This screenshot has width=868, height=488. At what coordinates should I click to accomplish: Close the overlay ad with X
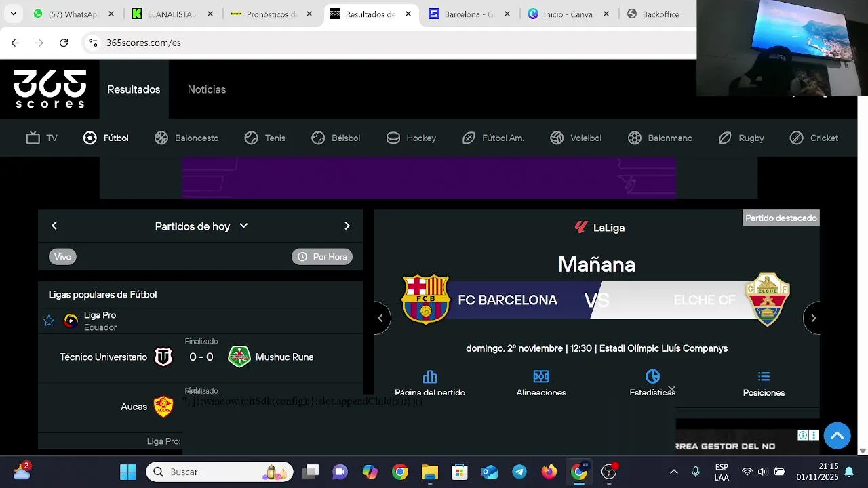tap(671, 390)
